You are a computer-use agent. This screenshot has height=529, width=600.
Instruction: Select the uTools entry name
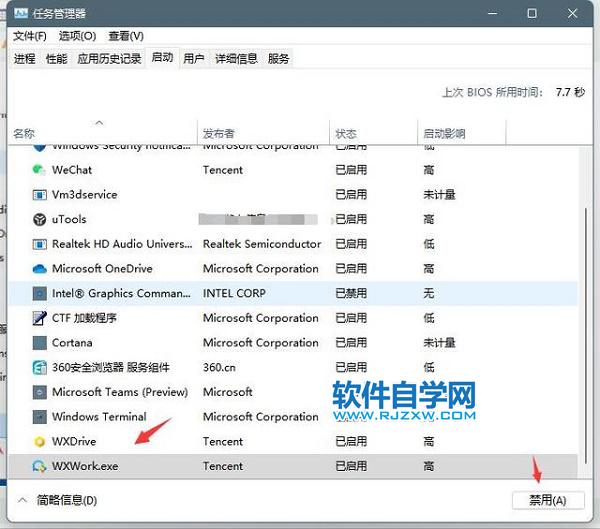pyautogui.click(x=69, y=219)
